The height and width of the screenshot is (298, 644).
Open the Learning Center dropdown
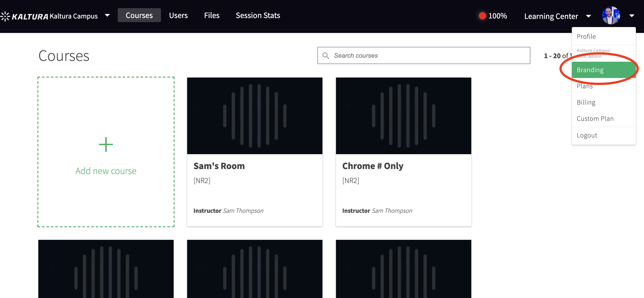tap(588, 16)
